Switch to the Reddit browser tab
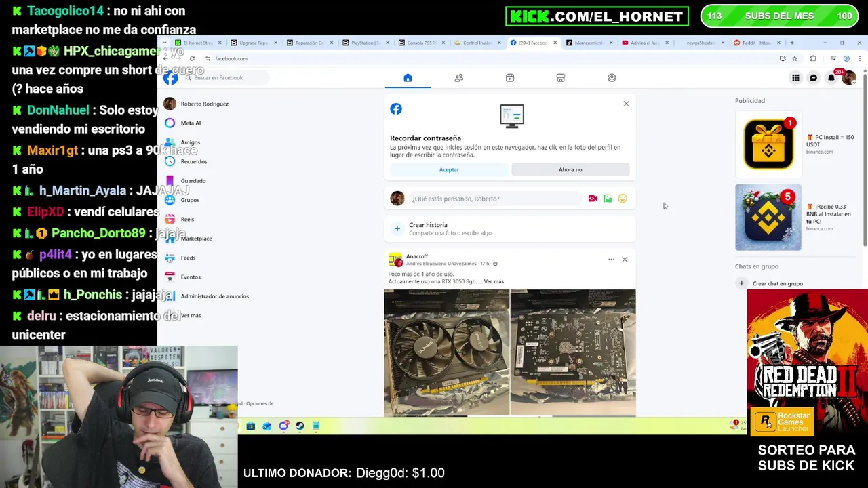This screenshot has height=488, width=868. coord(757,43)
